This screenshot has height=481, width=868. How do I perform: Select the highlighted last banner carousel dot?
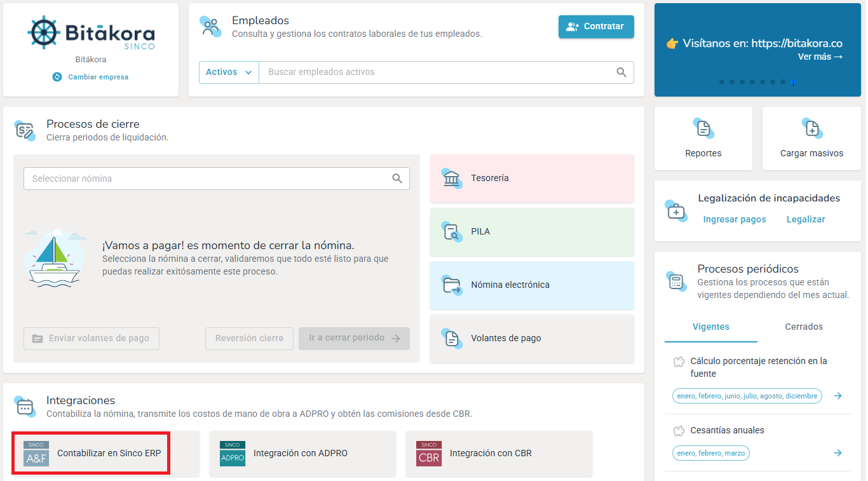pos(792,82)
